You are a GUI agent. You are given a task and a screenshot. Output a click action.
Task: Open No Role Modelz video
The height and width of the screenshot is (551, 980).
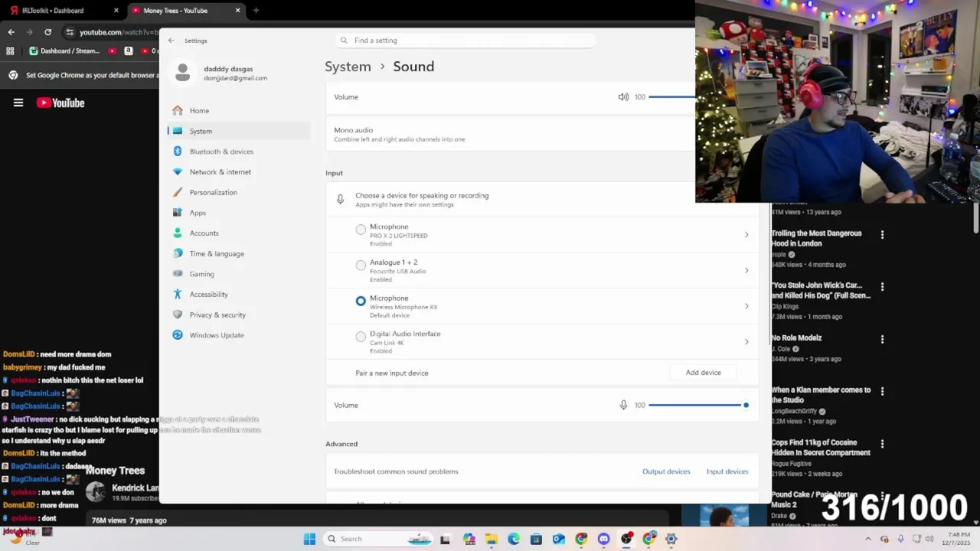click(796, 337)
